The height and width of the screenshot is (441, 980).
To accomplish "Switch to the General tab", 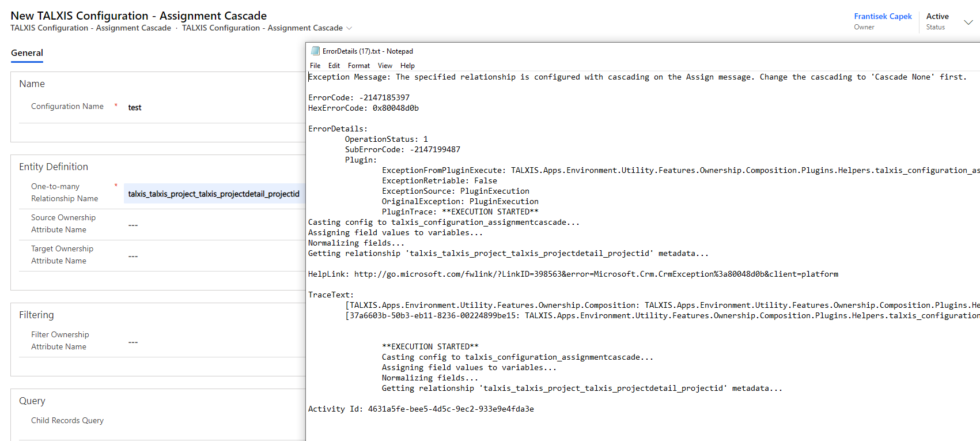I will [27, 53].
